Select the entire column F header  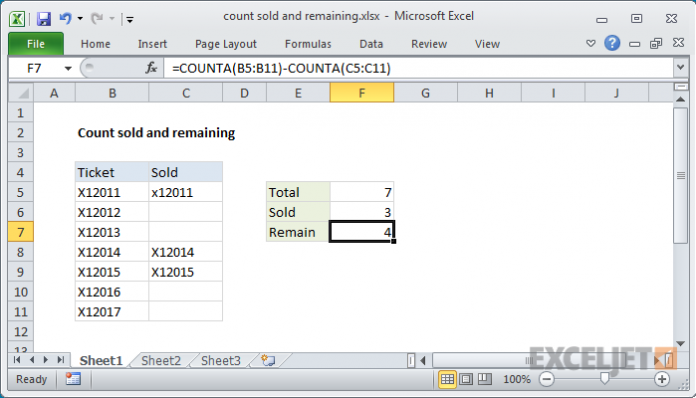(x=362, y=93)
